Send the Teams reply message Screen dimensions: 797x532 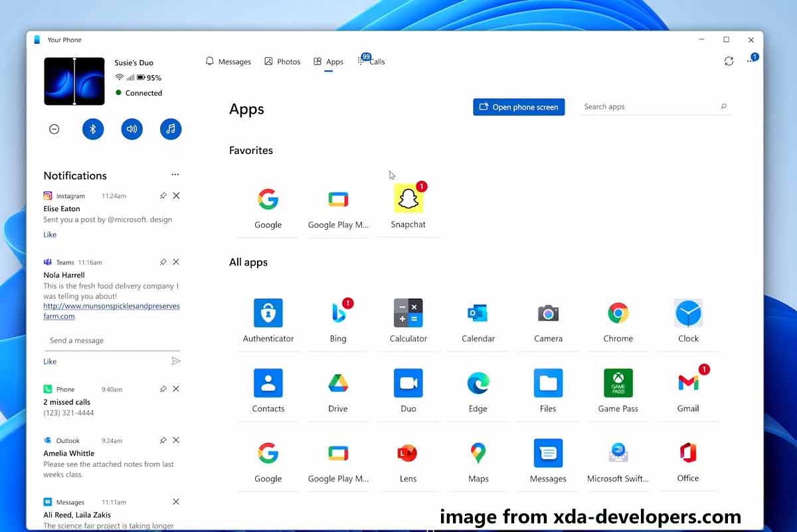click(176, 361)
